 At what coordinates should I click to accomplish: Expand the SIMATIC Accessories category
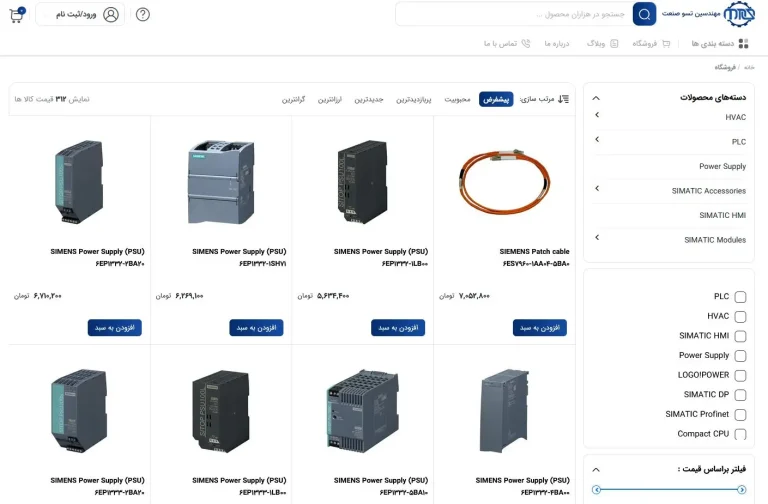pos(597,189)
